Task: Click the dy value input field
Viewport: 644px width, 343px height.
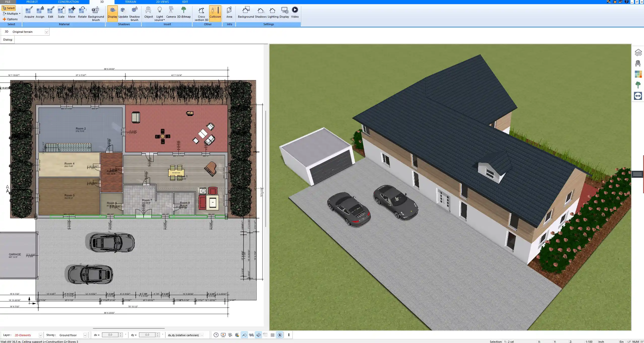Action: pyautogui.click(x=147, y=335)
